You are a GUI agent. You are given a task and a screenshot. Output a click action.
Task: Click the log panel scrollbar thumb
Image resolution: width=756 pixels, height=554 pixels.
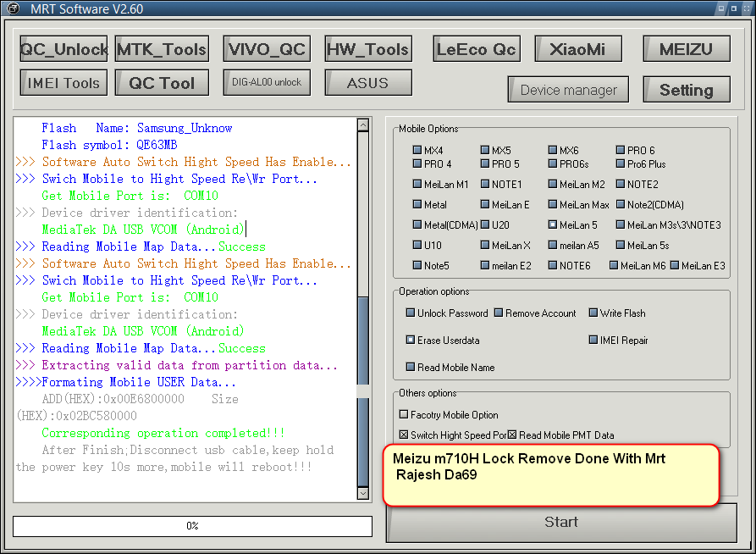[363, 391]
